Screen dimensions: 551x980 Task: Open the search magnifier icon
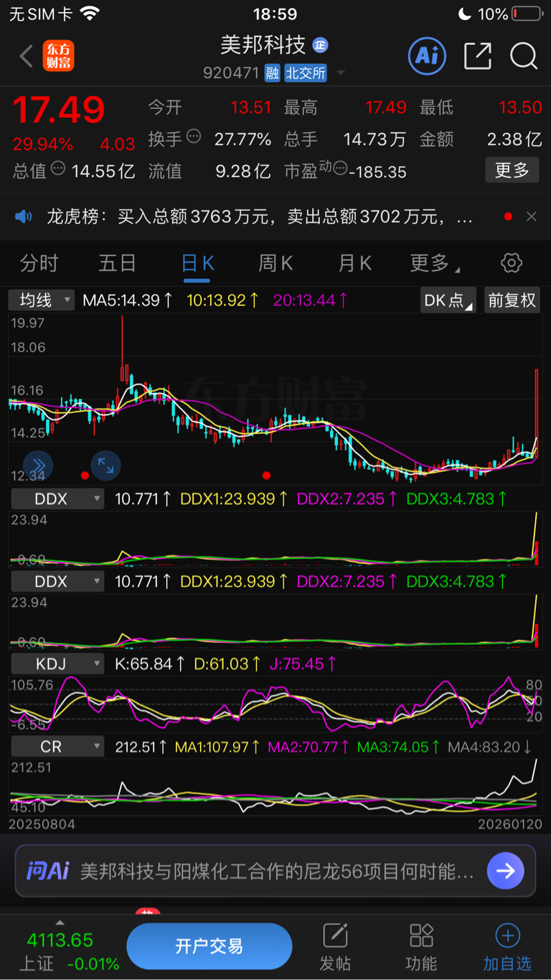524,56
